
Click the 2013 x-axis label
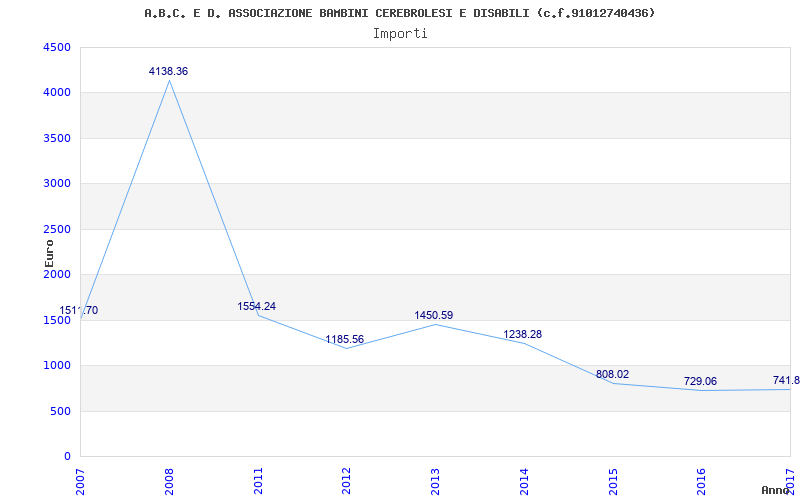[435, 481]
